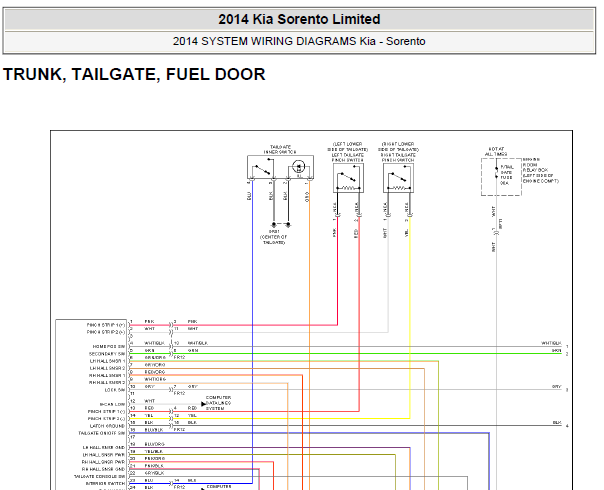Select the "LH HALL SNSR 1" label

click(107, 361)
